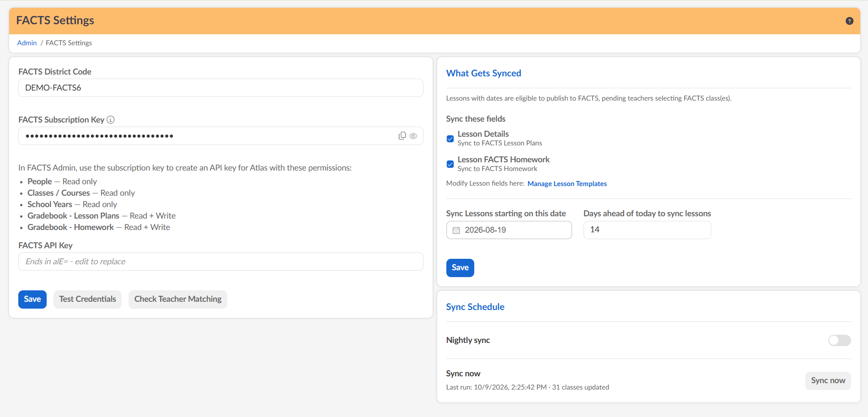Focus the FACTS API Key field
Screen dimensions: 868x417
coord(221,262)
